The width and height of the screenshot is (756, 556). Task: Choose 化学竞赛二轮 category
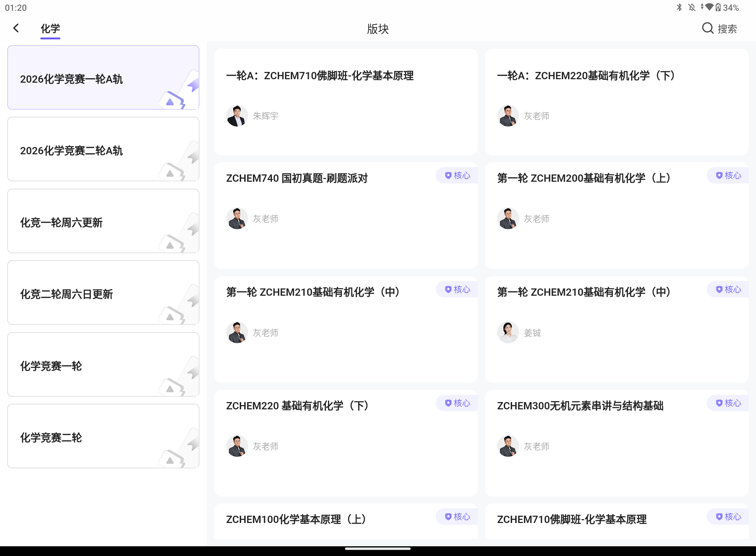[x=103, y=436]
